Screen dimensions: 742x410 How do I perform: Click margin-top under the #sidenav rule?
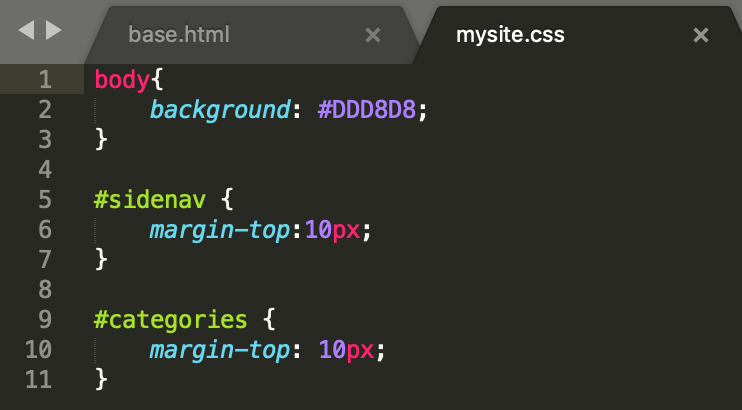(219, 230)
